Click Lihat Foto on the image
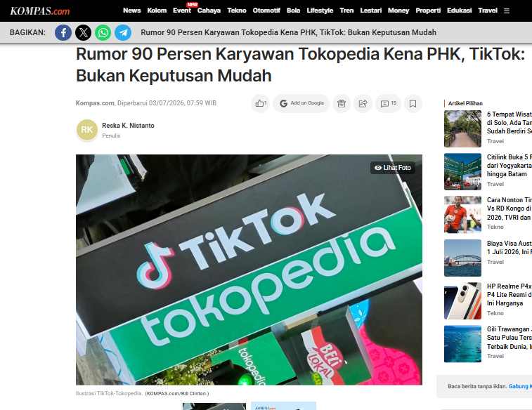The height and width of the screenshot is (410, 532). point(393,168)
